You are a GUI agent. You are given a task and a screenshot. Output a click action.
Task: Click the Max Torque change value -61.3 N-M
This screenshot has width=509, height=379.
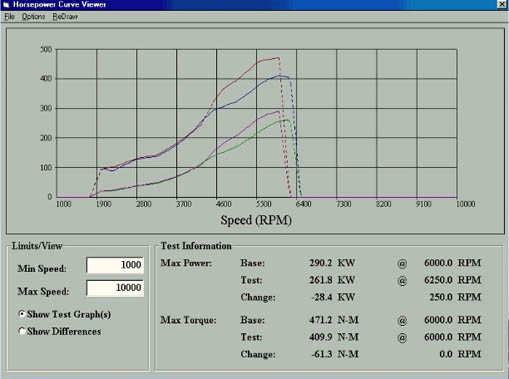(x=335, y=354)
